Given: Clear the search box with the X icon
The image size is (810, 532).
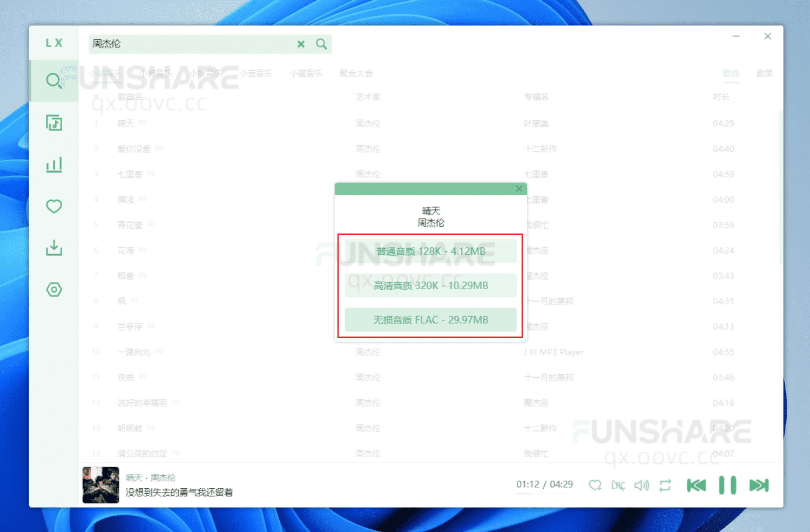Looking at the screenshot, I should (x=301, y=44).
